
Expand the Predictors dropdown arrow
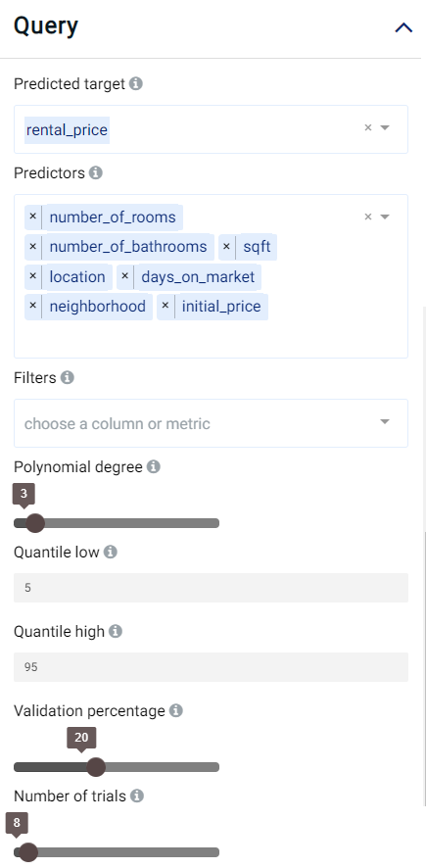coord(385,217)
